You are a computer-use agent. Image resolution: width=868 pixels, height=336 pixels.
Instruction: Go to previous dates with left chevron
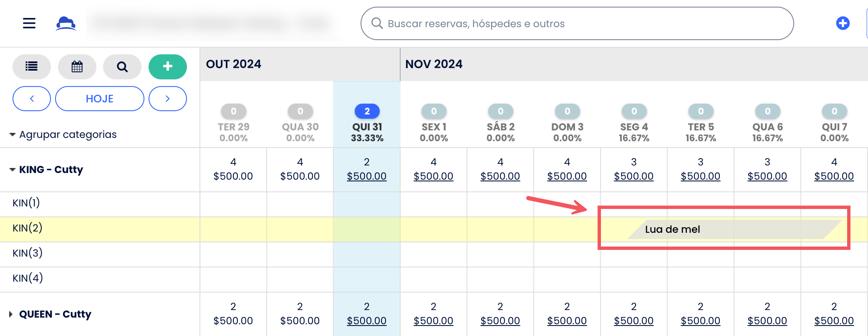click(x=32, y=99)
